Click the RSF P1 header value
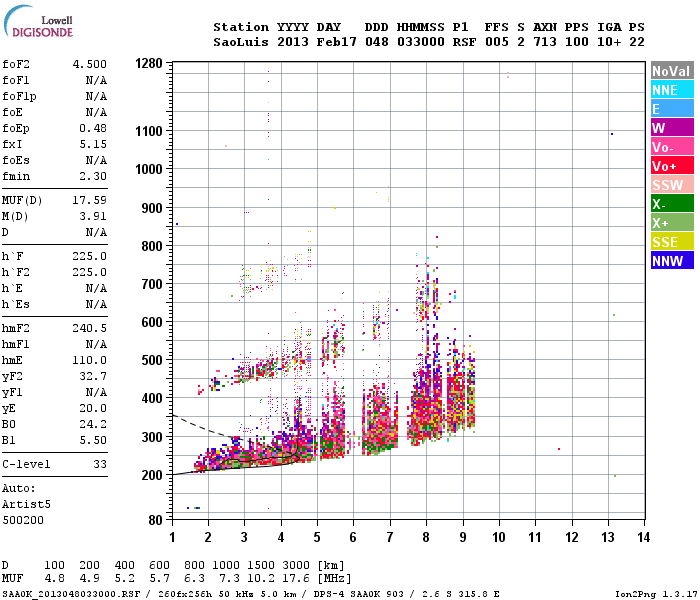This screenshot has height=600, width=700. pos(464,42)
